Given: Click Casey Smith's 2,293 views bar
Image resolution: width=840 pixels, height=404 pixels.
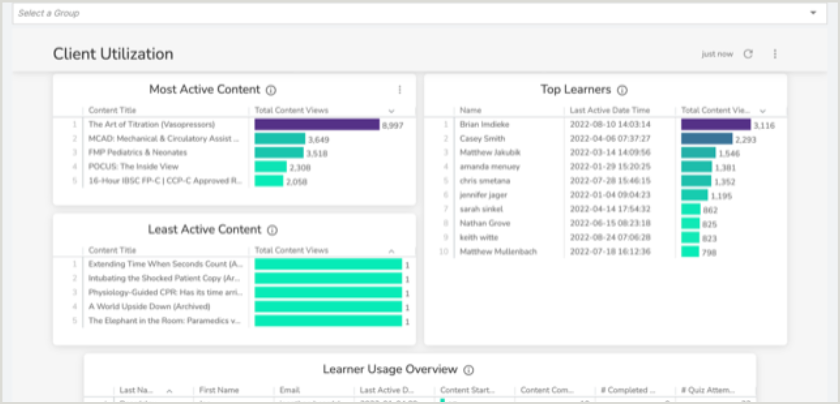Looking at the screenshot, I should (x=706, y=138).
